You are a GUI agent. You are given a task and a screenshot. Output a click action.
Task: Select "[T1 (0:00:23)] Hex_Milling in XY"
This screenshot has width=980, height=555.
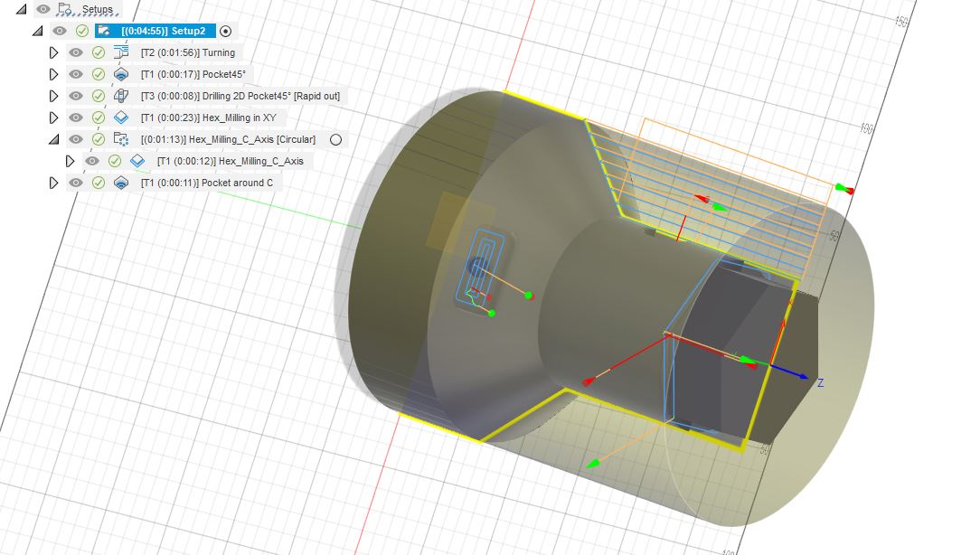(x=209, y=118)
